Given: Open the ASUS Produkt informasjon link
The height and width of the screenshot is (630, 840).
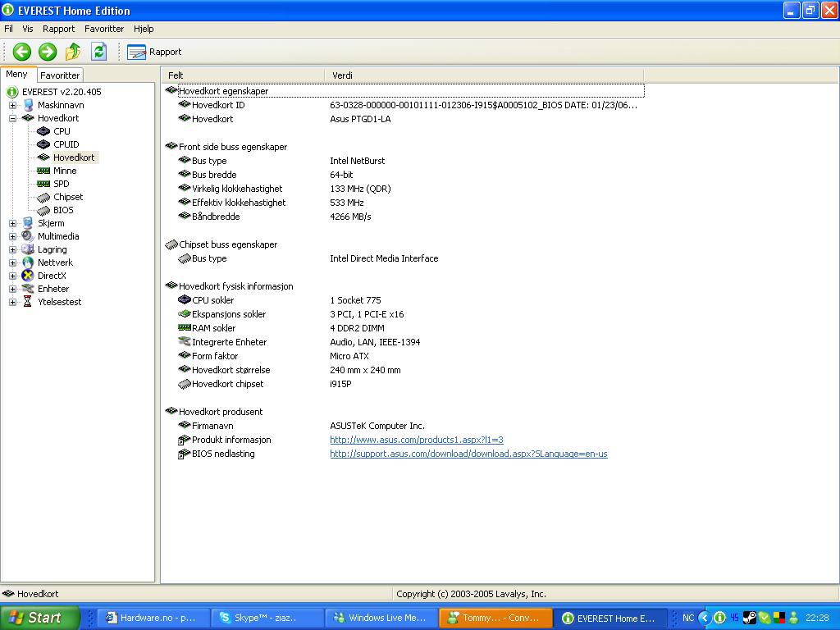Looking at the screenshot, I should point(416,440).
